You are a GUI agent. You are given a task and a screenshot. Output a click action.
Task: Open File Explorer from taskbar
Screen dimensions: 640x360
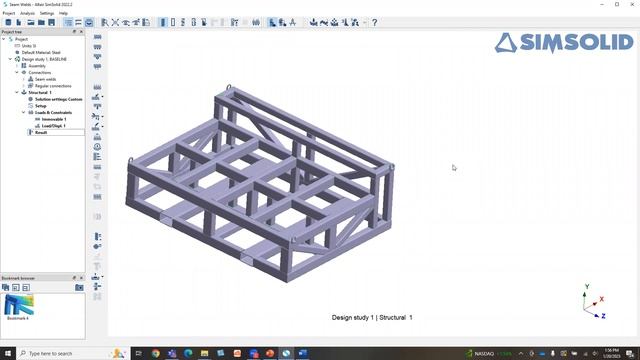click(204, 353)
